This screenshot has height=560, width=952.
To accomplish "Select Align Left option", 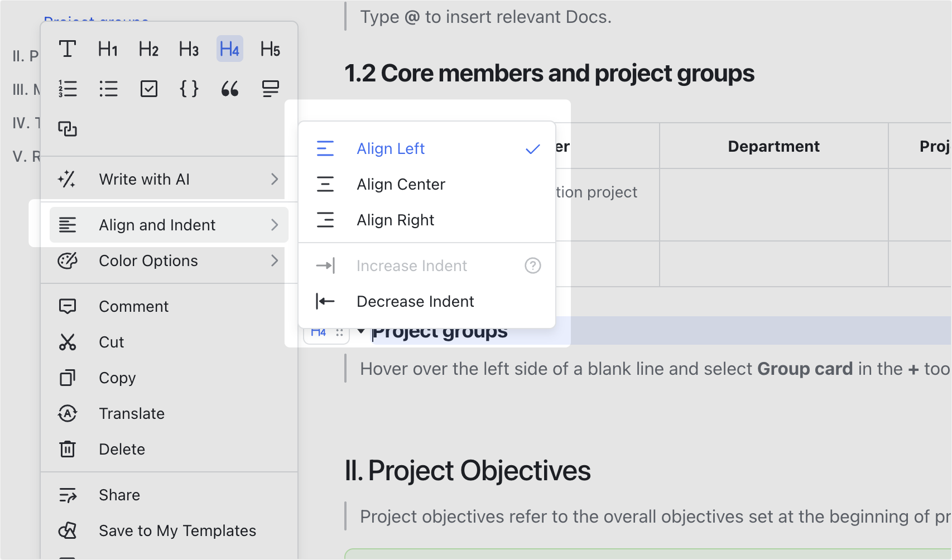I will (427, 148).
